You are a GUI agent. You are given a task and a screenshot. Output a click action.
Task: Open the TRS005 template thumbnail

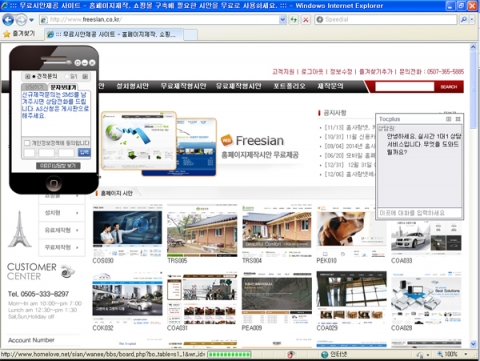[202, 231]
